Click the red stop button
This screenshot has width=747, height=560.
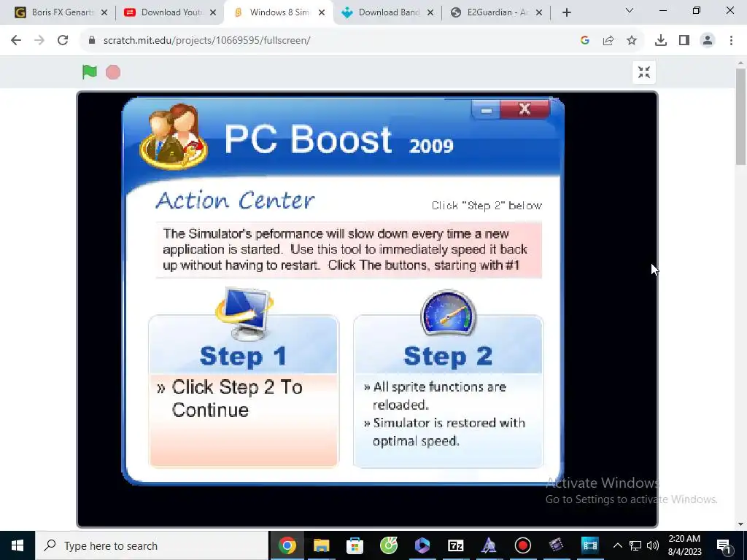click(113, 72)
